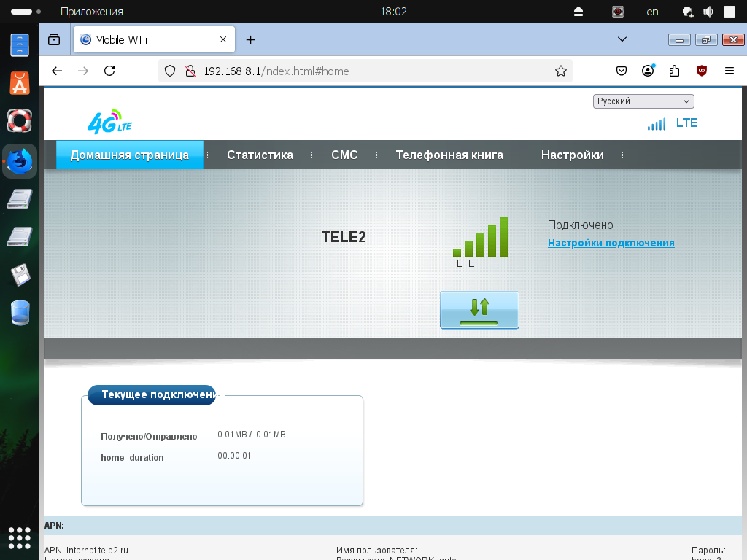Open the Русский language dropdown
Viewport: 747px width, 560px height.
(x=643, y=101)
